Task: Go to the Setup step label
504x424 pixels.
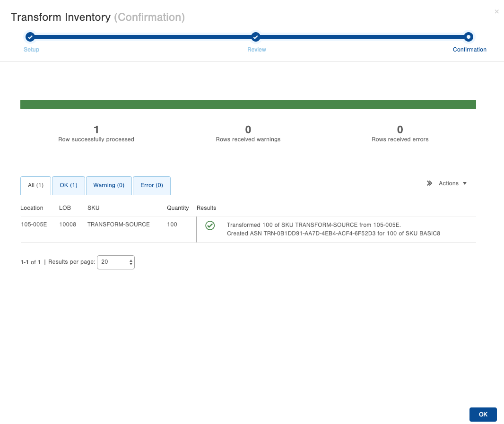Action: pos(32,50)
